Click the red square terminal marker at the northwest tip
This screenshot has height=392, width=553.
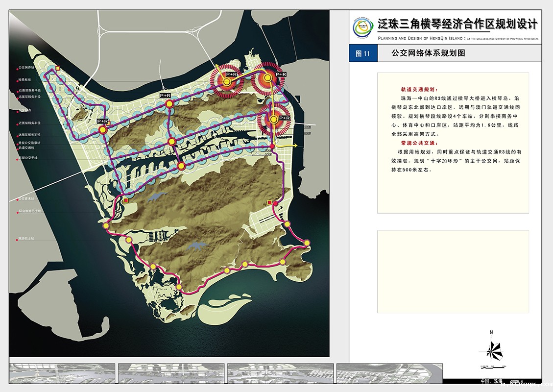point(58,69)
